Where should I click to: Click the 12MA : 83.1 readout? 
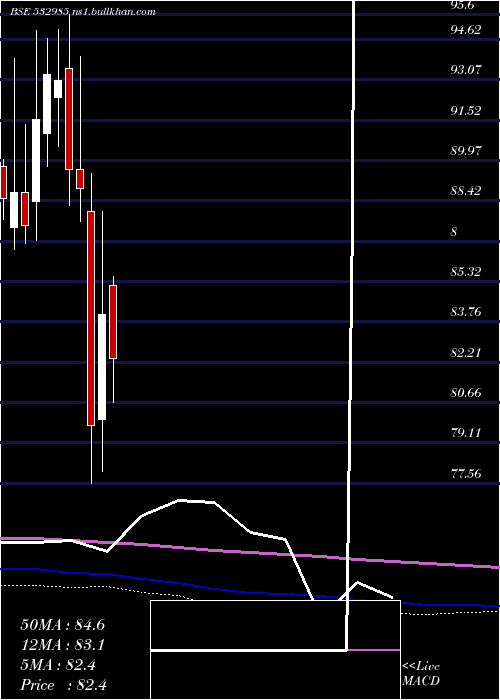(62, 645)
